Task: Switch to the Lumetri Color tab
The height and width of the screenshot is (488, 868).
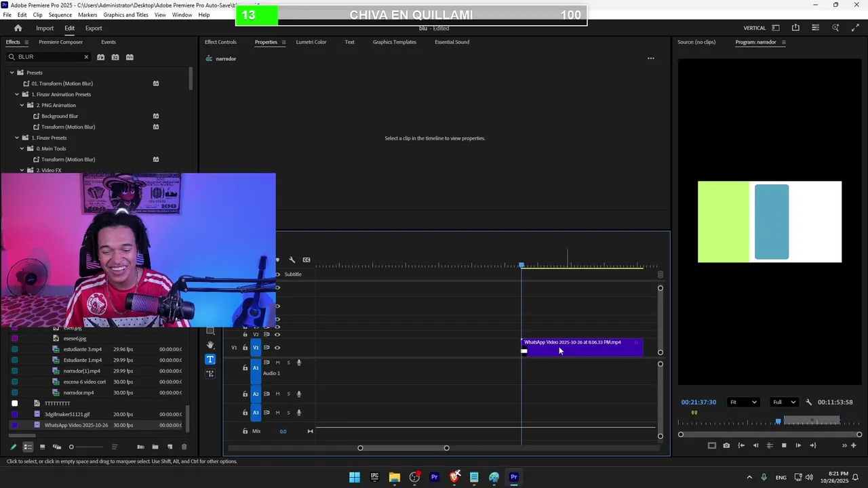Action: click(311, 42)
